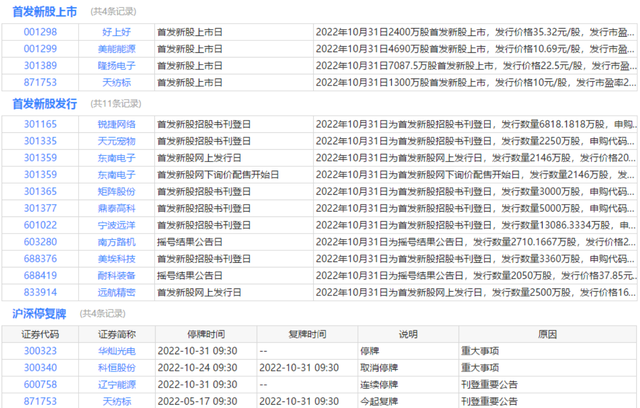640x408 pixels.
Task: Click 天纺标 in the suspension table
Action: tap(116, 401)
